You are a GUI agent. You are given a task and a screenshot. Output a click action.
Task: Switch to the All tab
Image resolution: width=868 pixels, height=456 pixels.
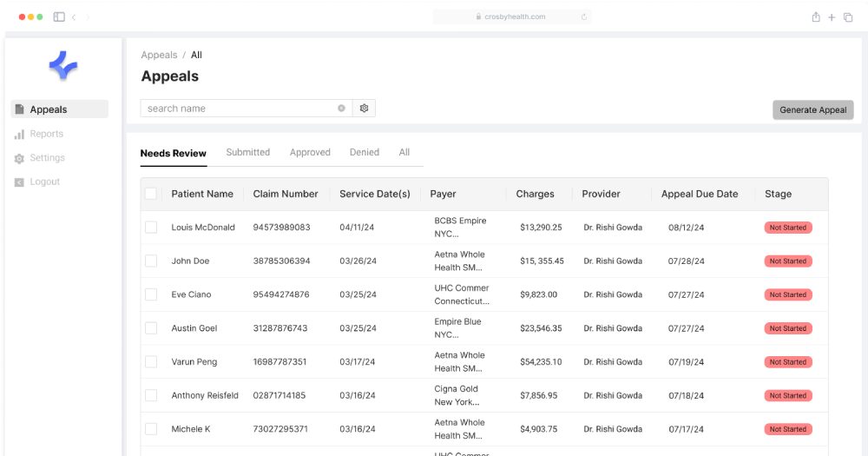404,152
